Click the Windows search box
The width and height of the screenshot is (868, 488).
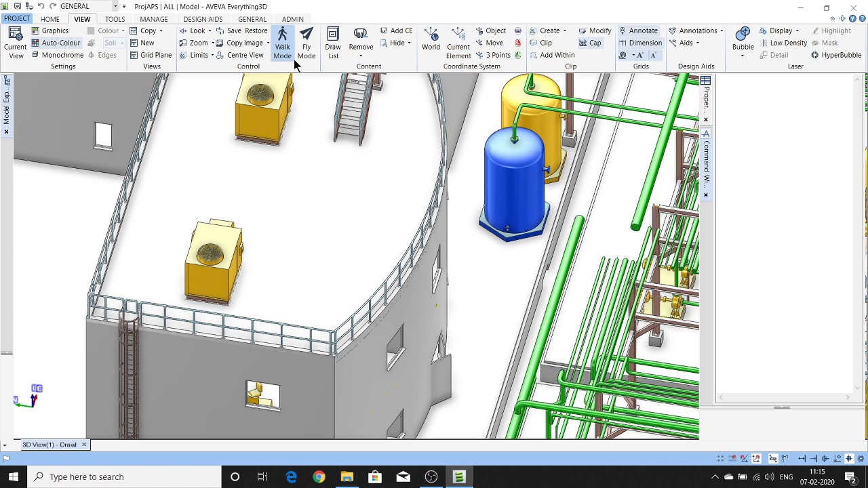pos(124,476)
